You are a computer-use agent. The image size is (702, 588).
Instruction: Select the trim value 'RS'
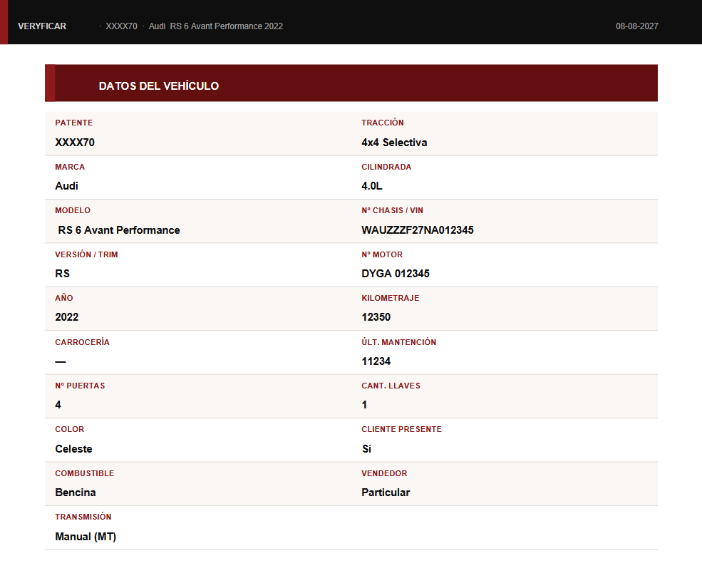(x=62, y=274)
